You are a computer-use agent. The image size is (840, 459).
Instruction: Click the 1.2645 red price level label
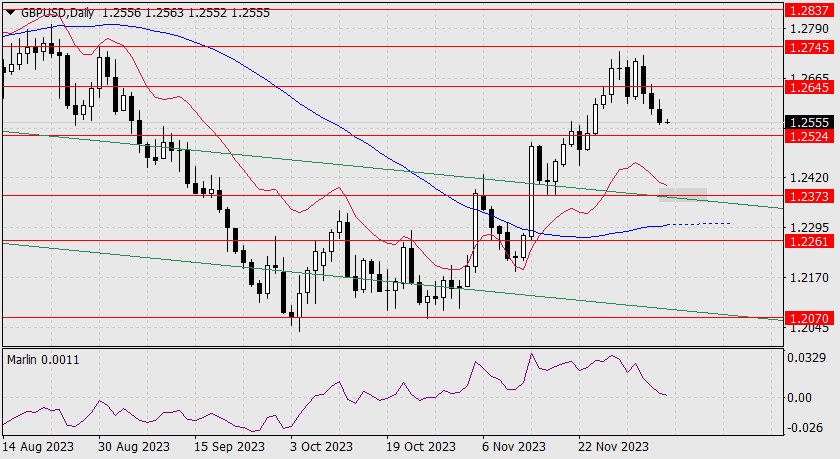pyautogui.click(x=809, y=87)
